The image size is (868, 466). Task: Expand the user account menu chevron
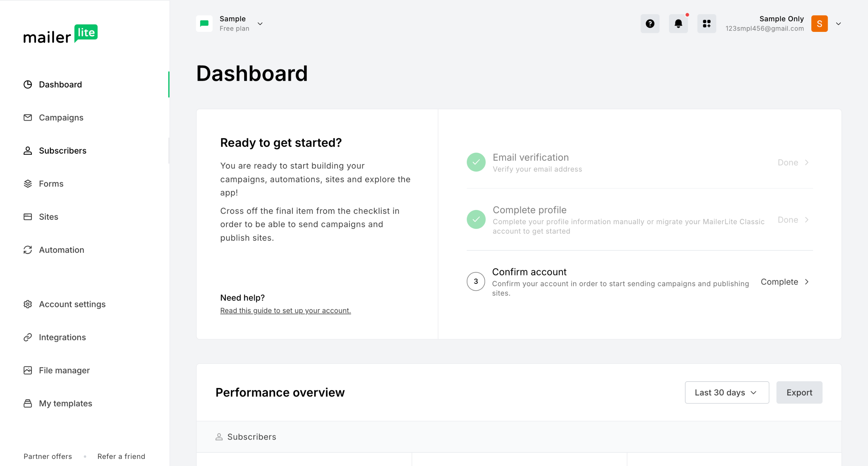pos(838,24)
